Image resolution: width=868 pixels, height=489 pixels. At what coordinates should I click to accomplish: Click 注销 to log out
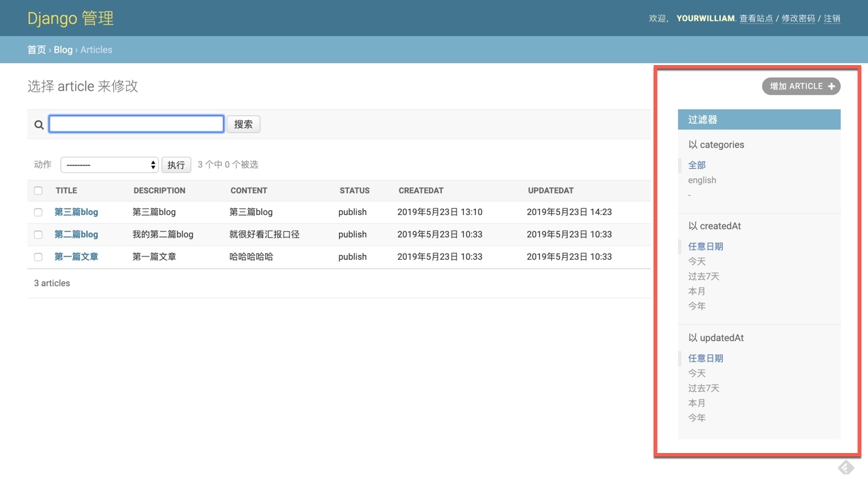click(832, 18)
